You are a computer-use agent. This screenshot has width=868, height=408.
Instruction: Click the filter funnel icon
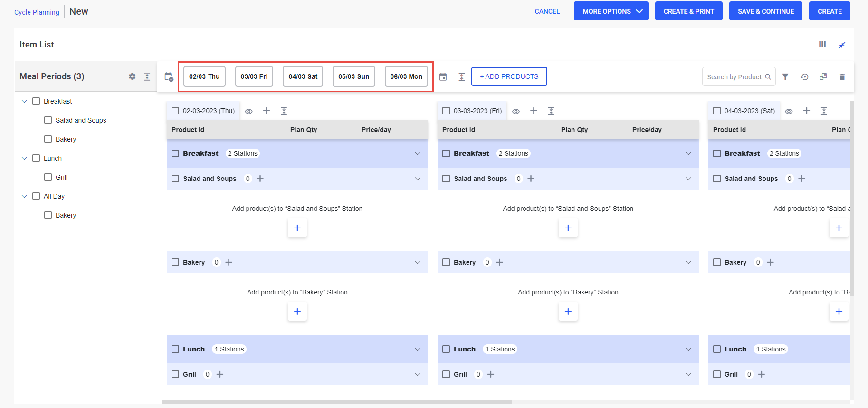click(x=785, y=77)
